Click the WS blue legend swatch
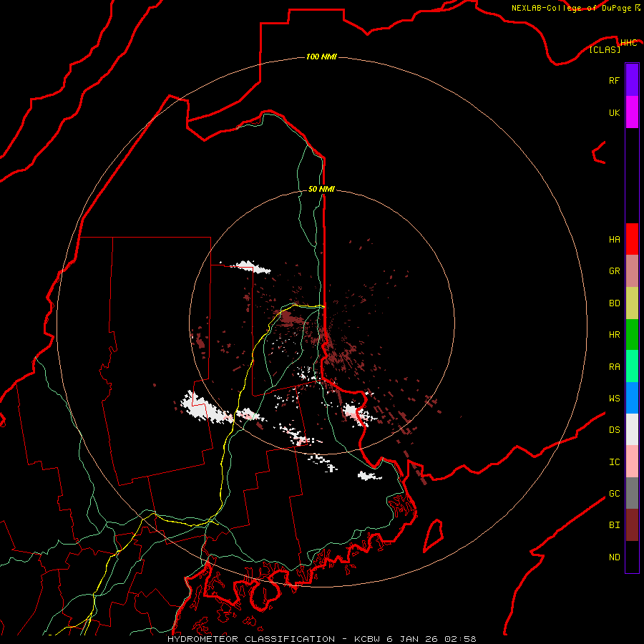 [632, 398]
